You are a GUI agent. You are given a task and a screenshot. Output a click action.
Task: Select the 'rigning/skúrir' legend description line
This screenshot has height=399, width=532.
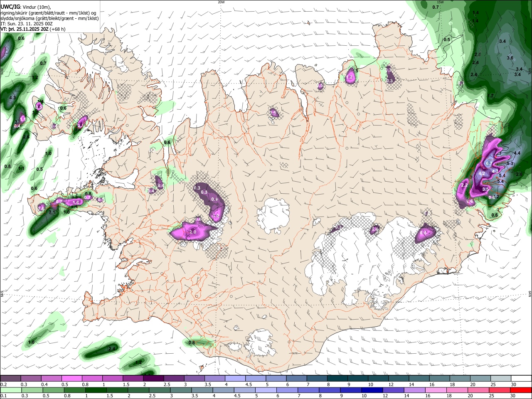point(48,13)
